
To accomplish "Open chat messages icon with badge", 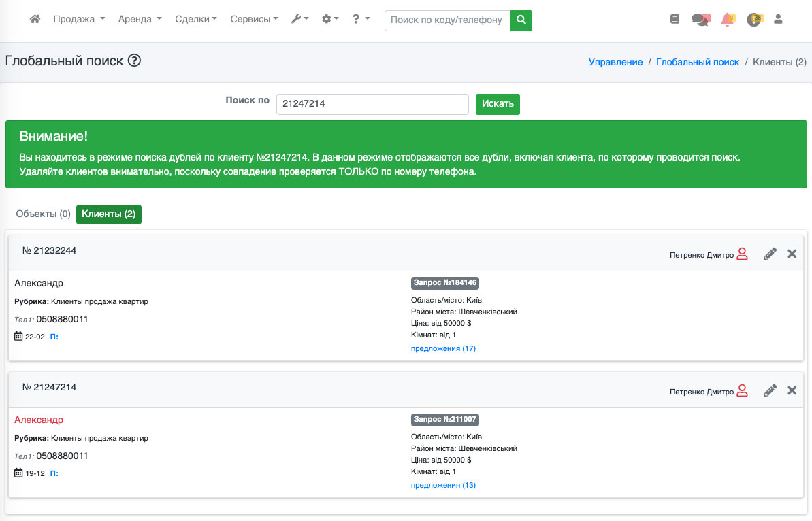I will coord(700,20).
